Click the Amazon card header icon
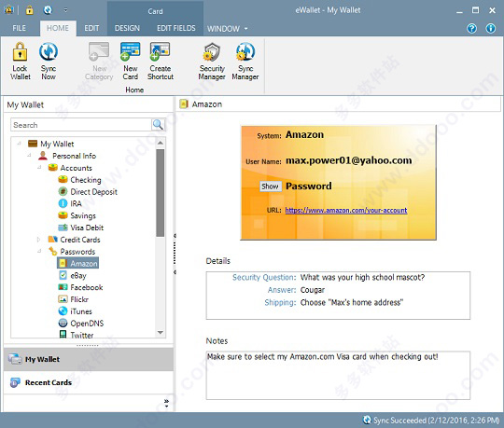Image resolution: width=504 pixels, height=428 pixels. (184, 104)
